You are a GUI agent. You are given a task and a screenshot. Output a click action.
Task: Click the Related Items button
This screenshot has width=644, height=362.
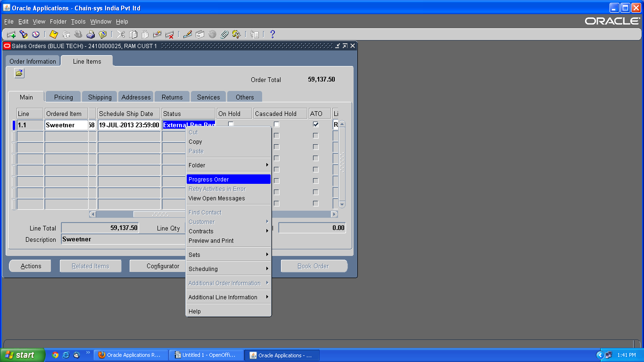[x=91, y=266]
